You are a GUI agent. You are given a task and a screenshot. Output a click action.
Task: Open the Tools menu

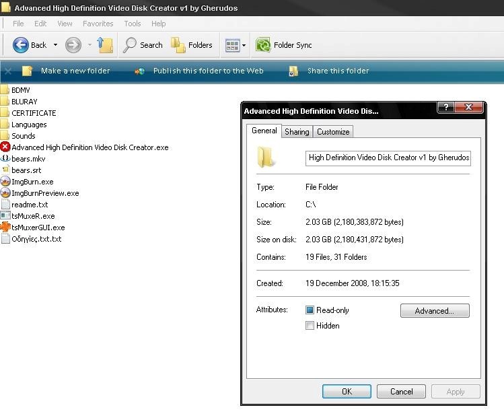[x=133, y=24]
